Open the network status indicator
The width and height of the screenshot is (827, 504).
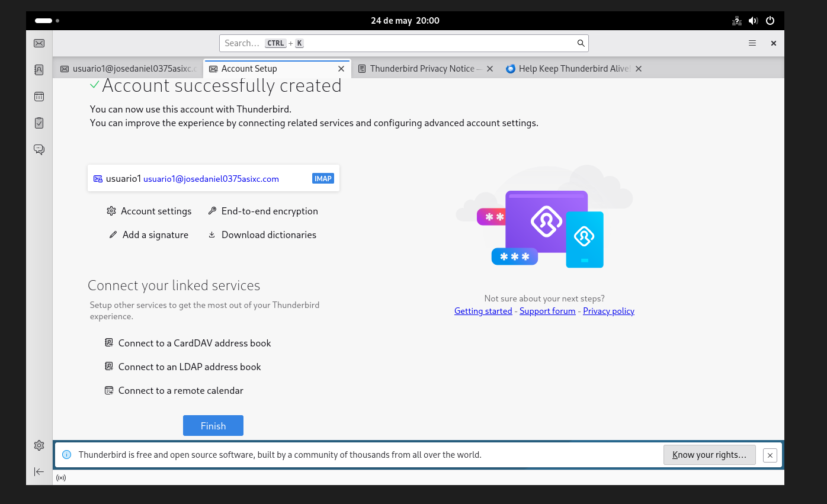tap(737, 21)
